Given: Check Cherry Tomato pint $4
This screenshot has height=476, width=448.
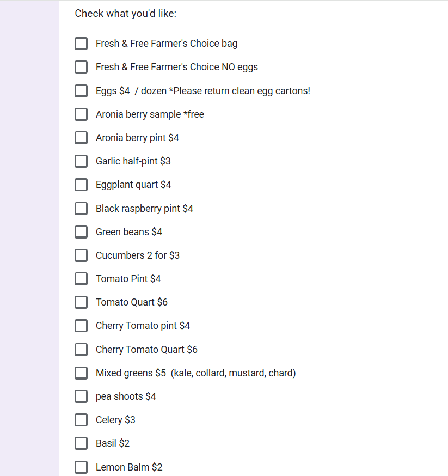Looking at the screenshot, I should click(x=81, y=326).
